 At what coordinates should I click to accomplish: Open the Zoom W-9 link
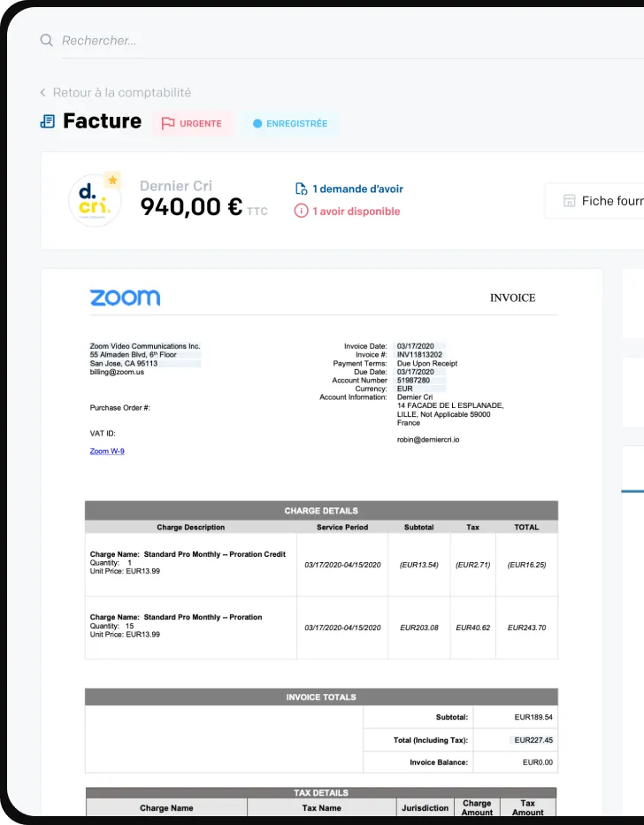point(106,451)
